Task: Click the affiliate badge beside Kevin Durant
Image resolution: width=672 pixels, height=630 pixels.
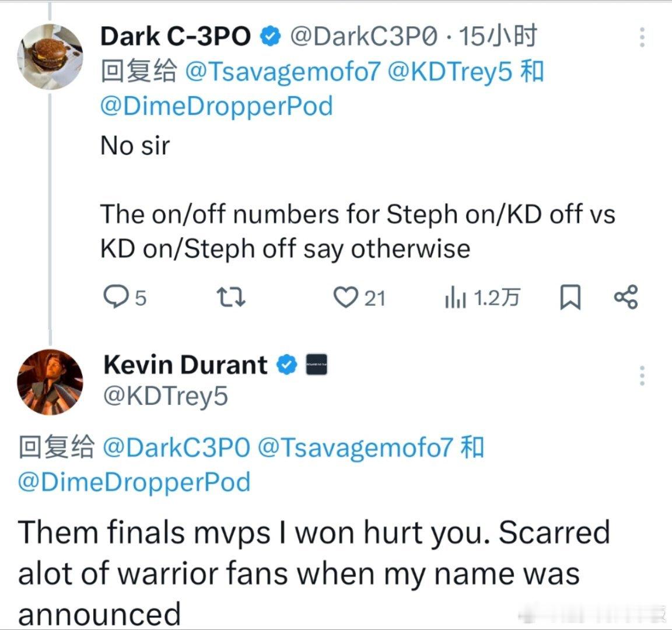Action: coord(317,365)
